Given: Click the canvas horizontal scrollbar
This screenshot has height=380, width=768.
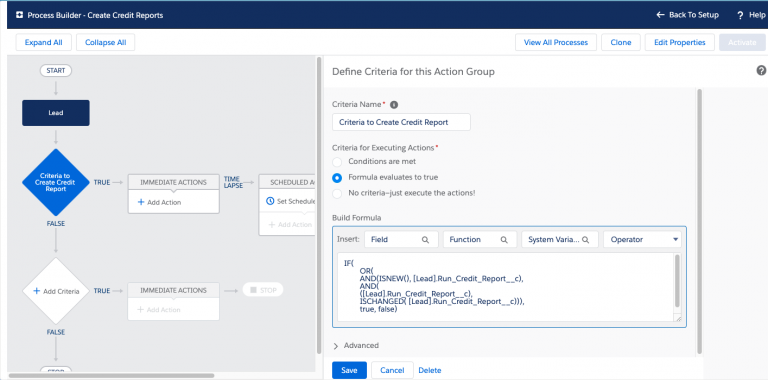Looking at the screenshot, I should (111, 376).
